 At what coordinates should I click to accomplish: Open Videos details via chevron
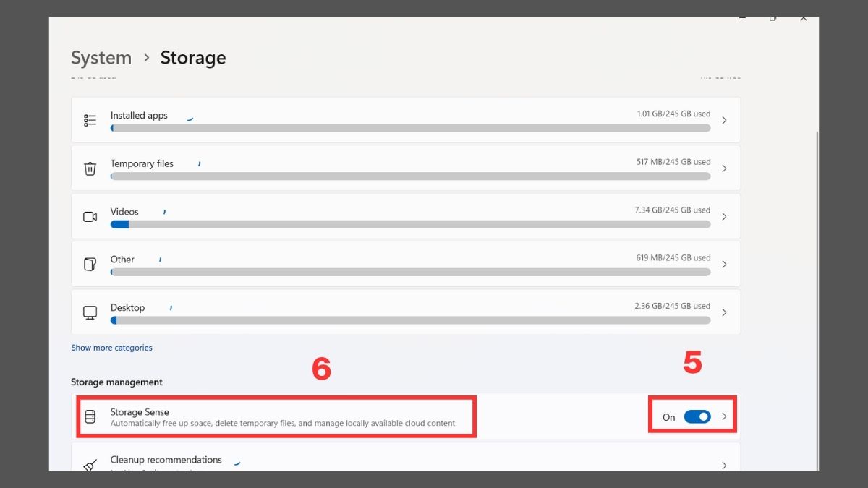[x=724, y=216]
